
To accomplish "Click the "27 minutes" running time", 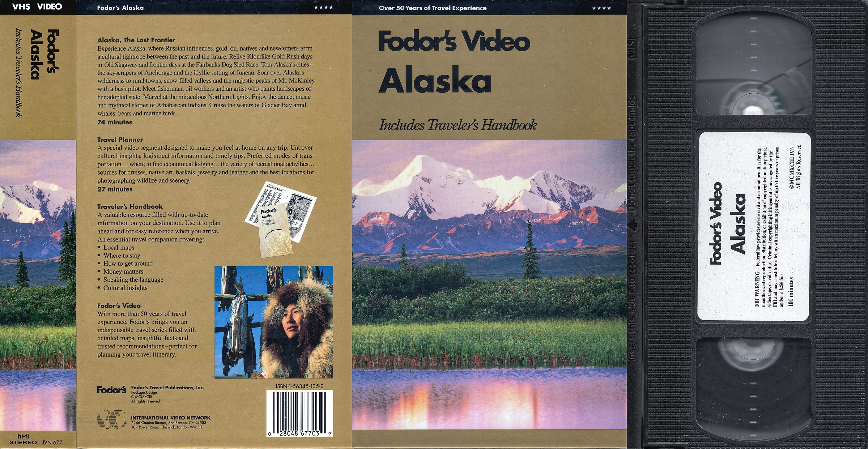I will click(x=115, y=189).
